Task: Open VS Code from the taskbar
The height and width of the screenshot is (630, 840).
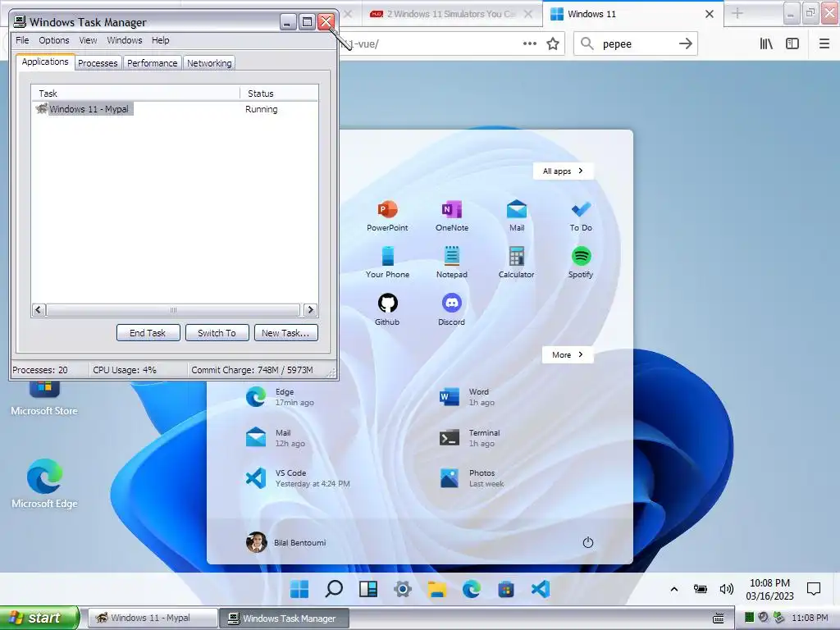Action: point(541,589)
